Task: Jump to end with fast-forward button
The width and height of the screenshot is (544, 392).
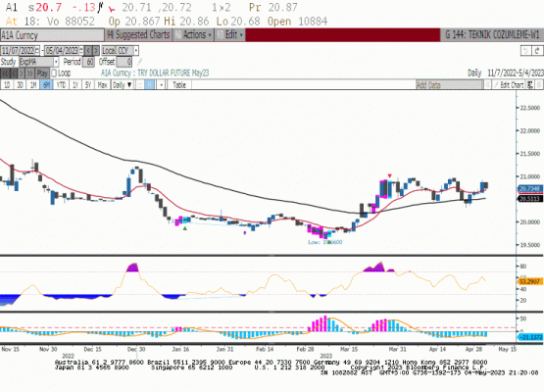Action: click(30, 73)
